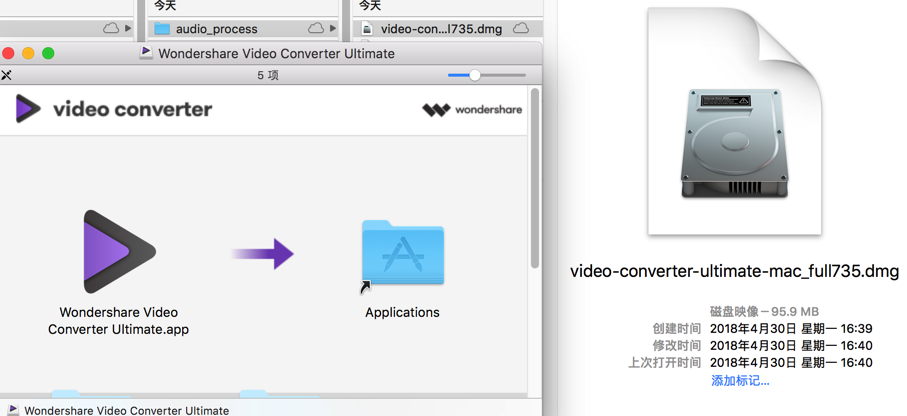
Task: Select the Wondershare Video Converter Ultimate.app icon
Action: pyautogui.click(x=120, y=252)
